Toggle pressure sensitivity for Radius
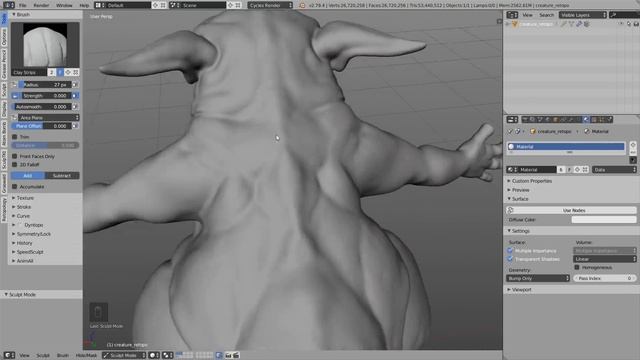The height and width of the screenshot is (360, 640). pos(75,84)
